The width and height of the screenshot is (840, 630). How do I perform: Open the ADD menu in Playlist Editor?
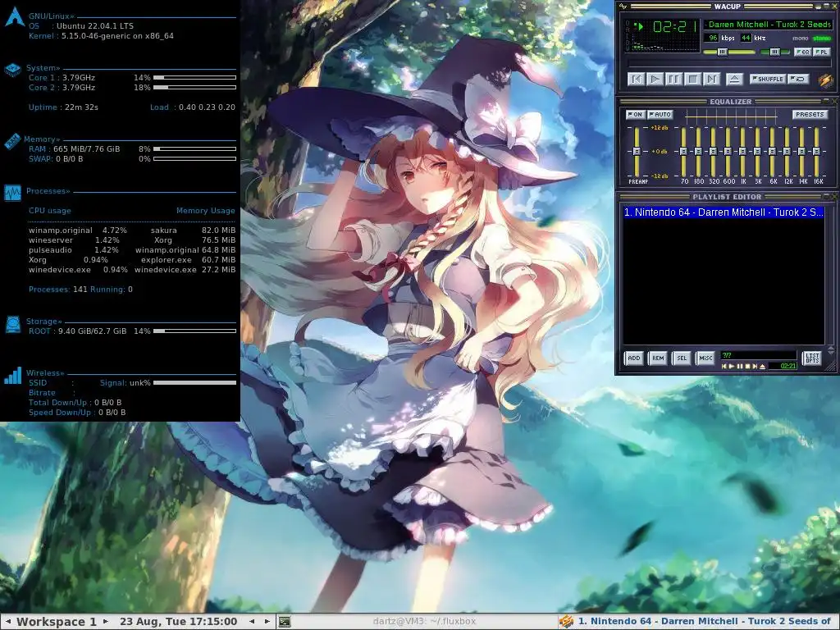(x=634, y=358)
